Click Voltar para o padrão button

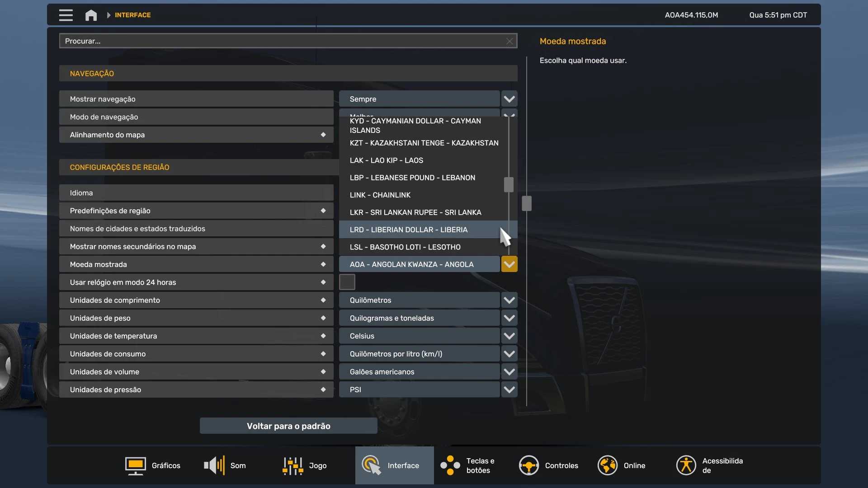pos(288,426)
